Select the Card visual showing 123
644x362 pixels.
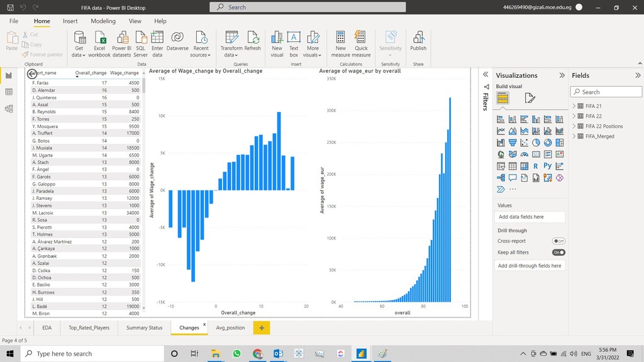[536, 155]
